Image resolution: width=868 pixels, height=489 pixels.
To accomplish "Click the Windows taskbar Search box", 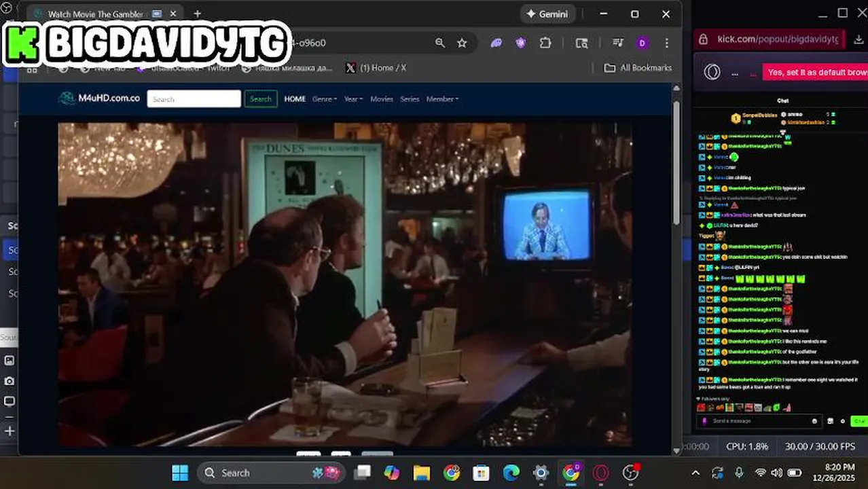I will 272,473.
